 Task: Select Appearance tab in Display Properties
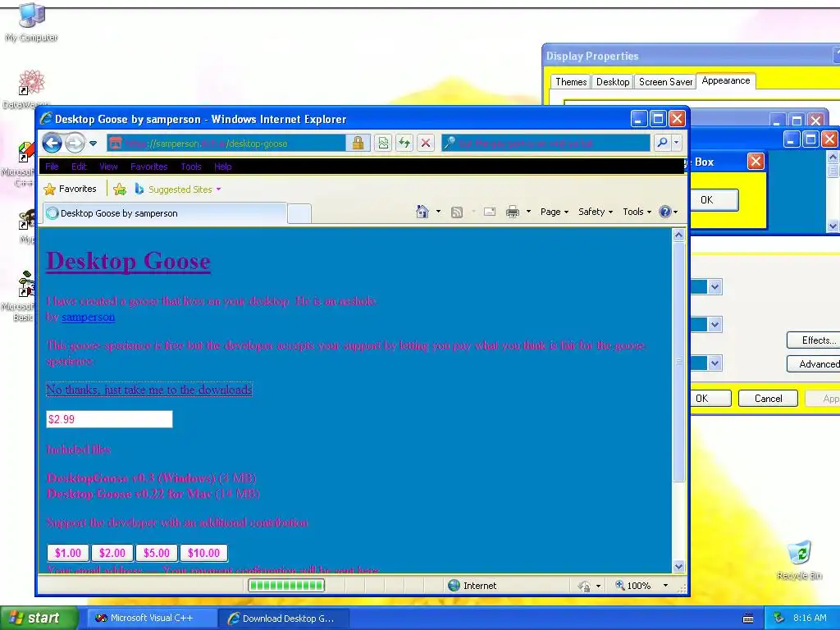click(x=726, y=80)
